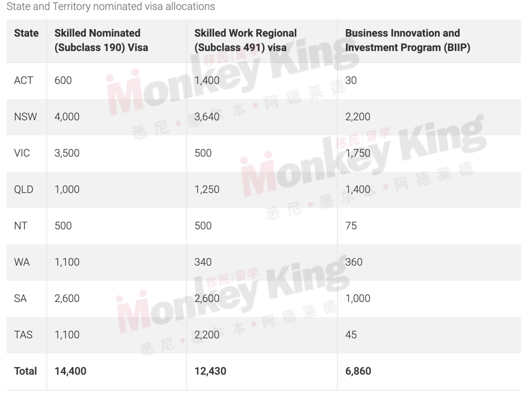Click the 12,430 total value
The image size is (532, 398).
click(x=210, y=371)
